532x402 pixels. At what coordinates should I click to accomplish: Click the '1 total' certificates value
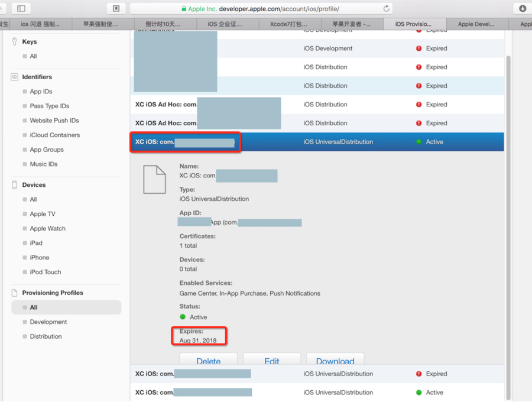coord(188,245)
